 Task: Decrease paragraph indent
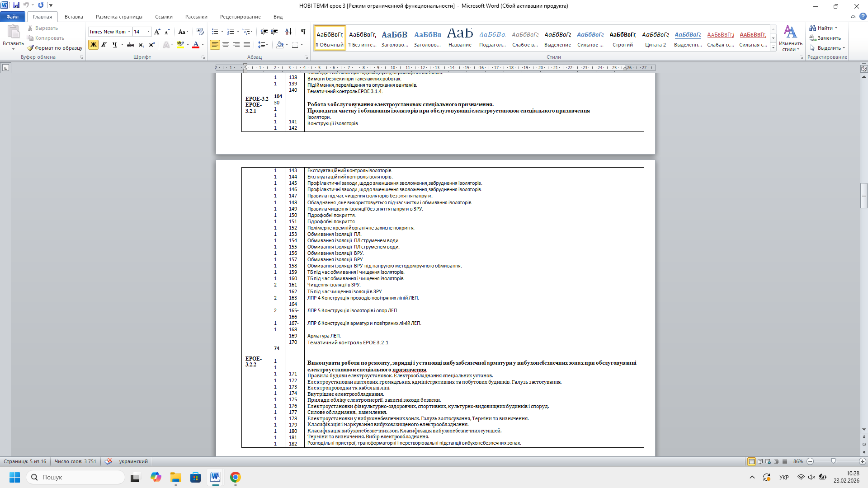[264, 32]
